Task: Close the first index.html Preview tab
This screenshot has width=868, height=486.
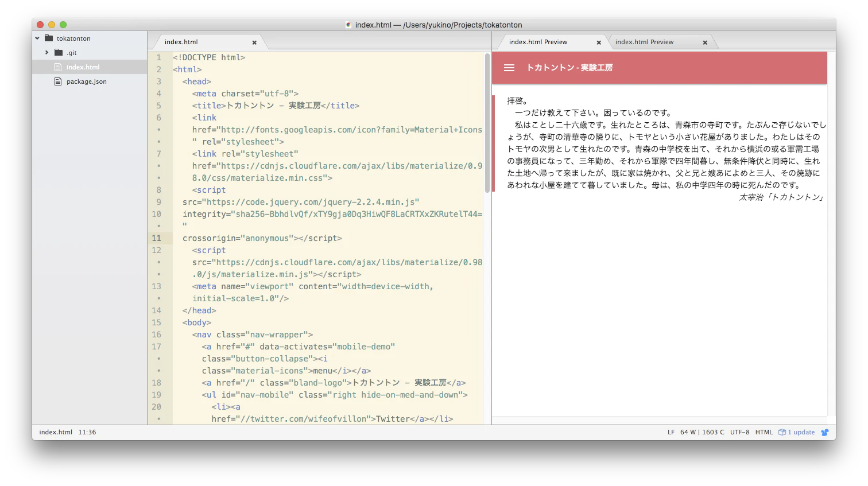Action: pos(599,42)
